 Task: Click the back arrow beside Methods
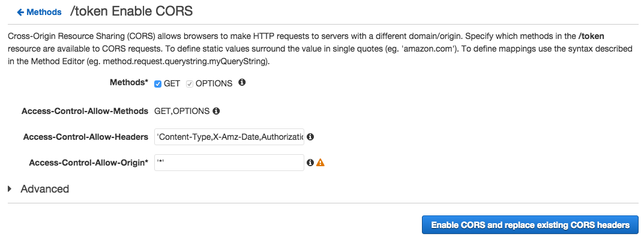tap(20, 12)
